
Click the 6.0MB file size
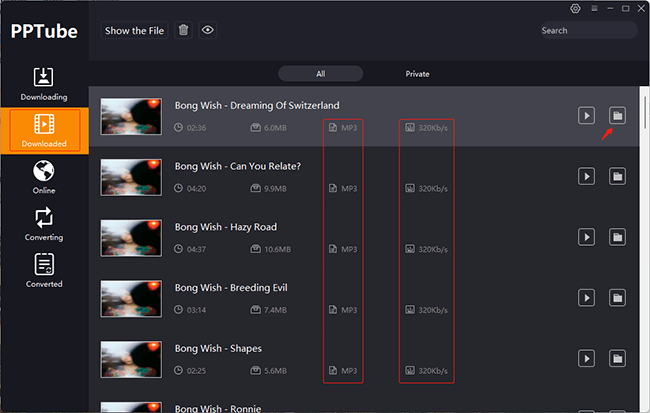pyautogui.click(x=275, y=128)
